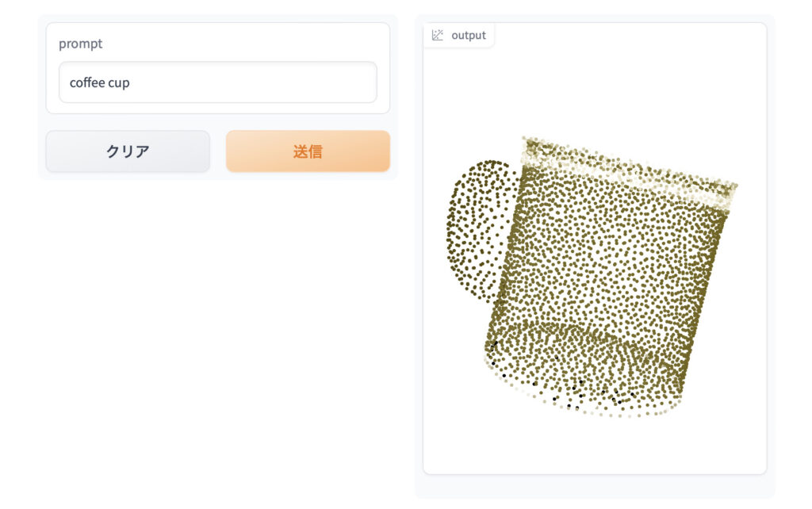Click the output plot chart icon
The image size is (812, 509).
(x=438, y=35)
